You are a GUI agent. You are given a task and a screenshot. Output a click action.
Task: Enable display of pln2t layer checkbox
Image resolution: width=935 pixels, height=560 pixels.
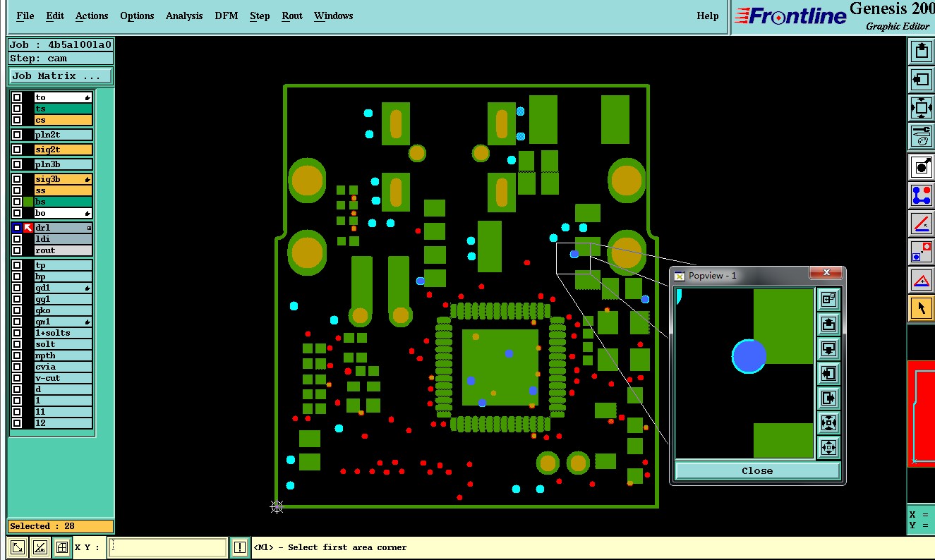coord(17,135)
